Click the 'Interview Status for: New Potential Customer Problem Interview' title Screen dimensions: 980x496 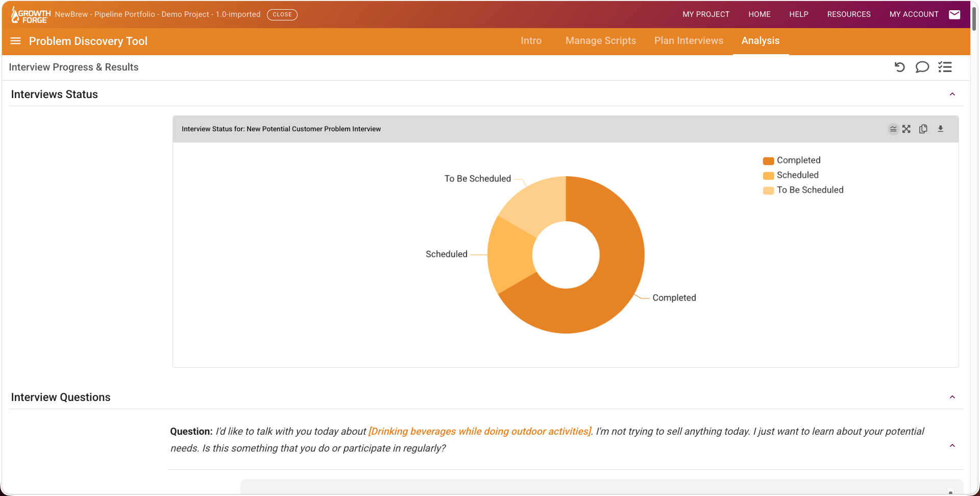281,129
